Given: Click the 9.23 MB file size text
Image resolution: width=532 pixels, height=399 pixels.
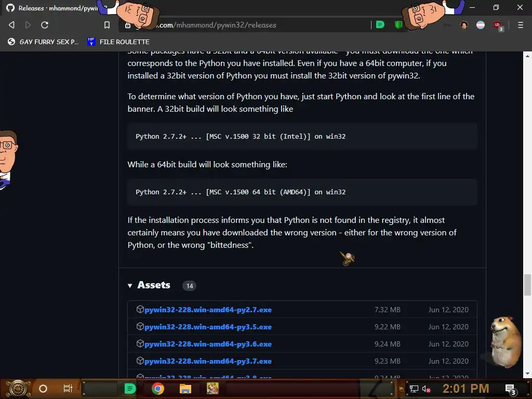Looking at the screenshot, I should click(x=387, y=361).
